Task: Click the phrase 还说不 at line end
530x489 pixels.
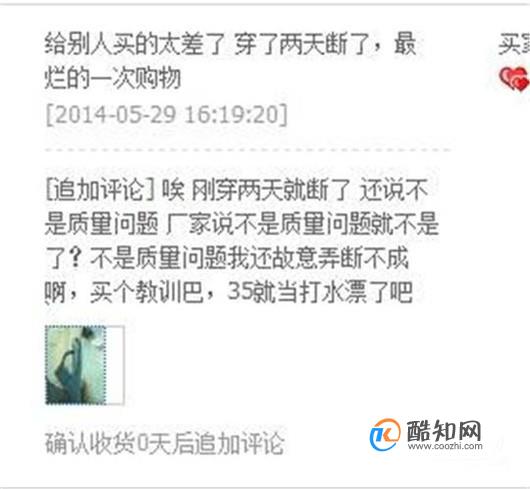Action: click(394, 191)
